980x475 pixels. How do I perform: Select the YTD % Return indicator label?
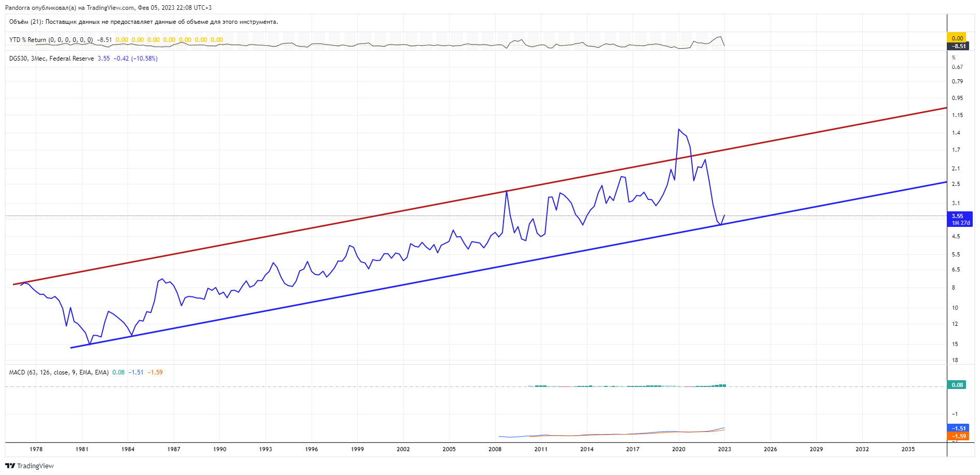51,40
